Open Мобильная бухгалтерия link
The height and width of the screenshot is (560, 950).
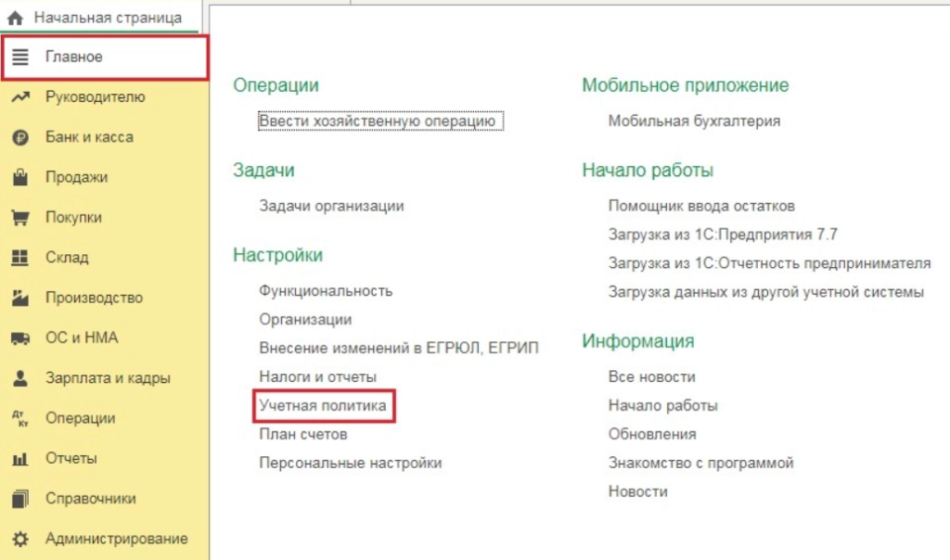click(x=694, y=121)
